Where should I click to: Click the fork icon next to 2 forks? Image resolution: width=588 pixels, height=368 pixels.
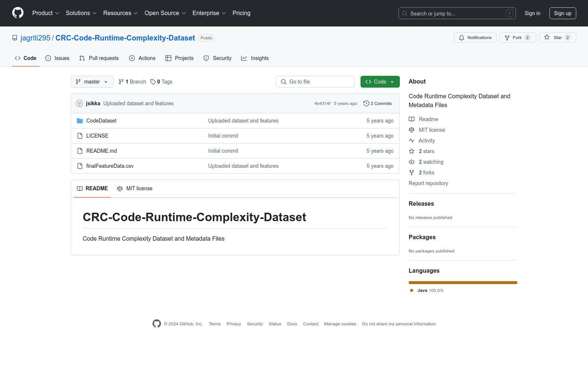pyautogui.click(x=412, y=173)
